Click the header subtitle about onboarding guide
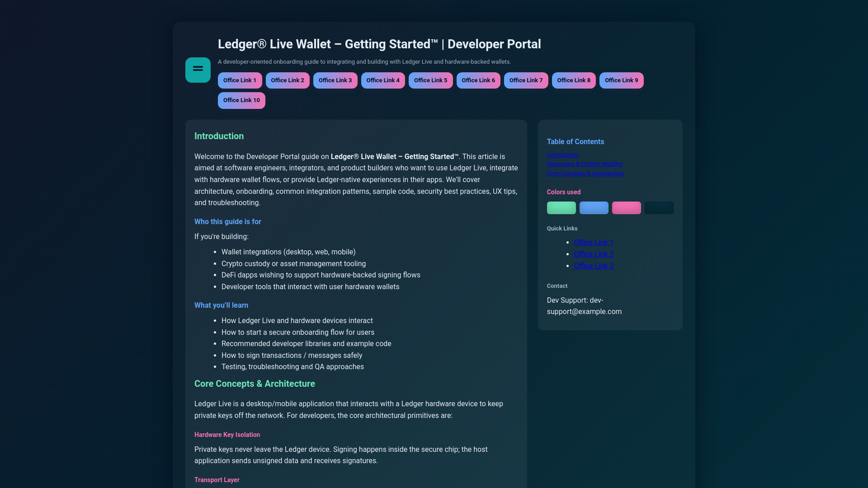The height and width of the screenshot is (488, 868). coord(364,62)
